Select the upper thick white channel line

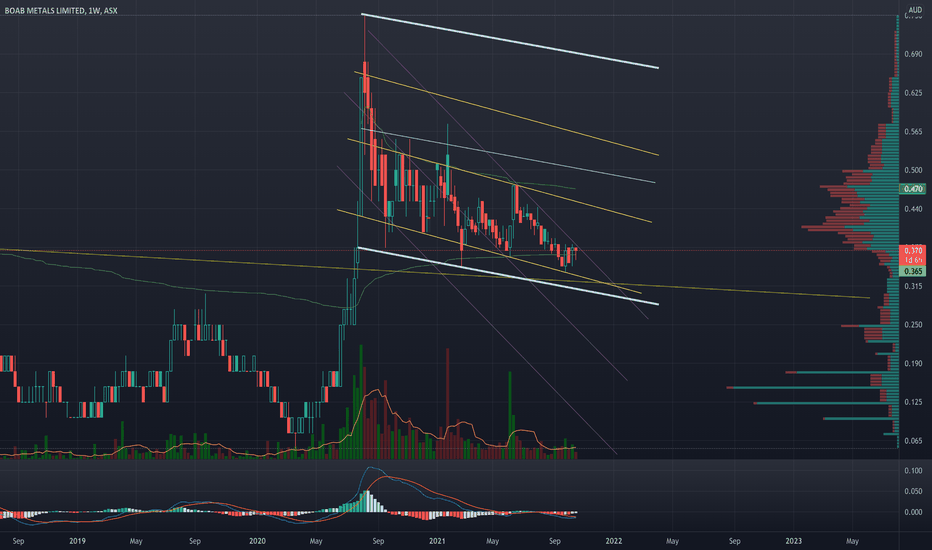pyautogui.click(x=510, y=41)
